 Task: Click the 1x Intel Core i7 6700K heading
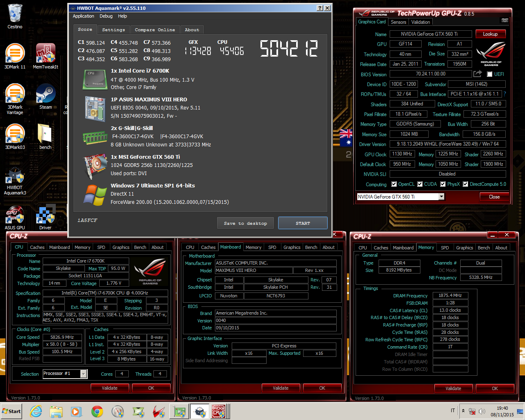[x=140, y=71]
